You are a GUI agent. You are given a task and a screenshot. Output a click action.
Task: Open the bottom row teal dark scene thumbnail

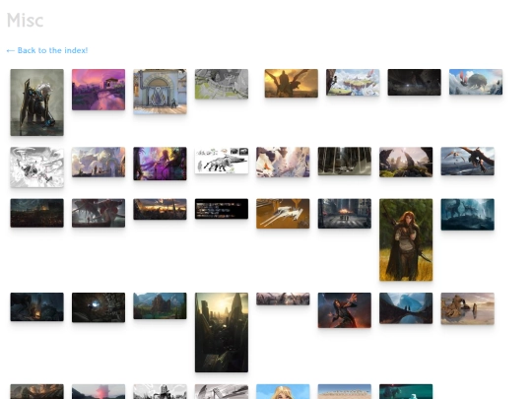pos(406,391)
